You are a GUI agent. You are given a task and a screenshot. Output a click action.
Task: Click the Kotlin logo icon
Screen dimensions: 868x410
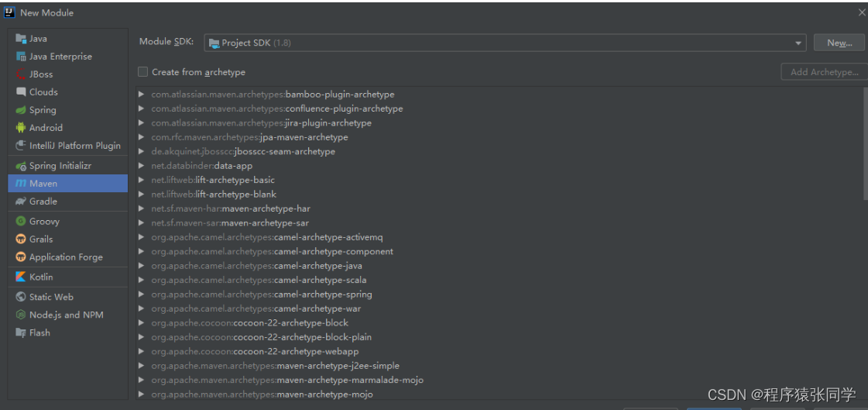click(21, 277)
